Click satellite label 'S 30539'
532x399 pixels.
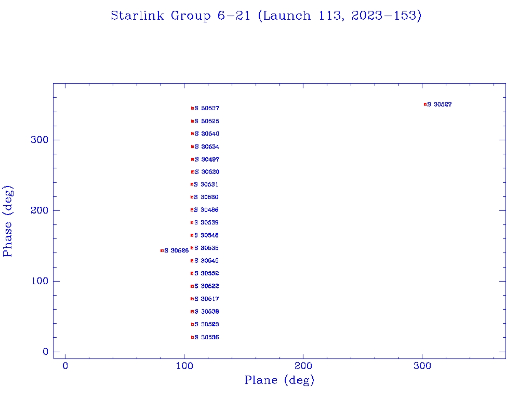point(206,222)
